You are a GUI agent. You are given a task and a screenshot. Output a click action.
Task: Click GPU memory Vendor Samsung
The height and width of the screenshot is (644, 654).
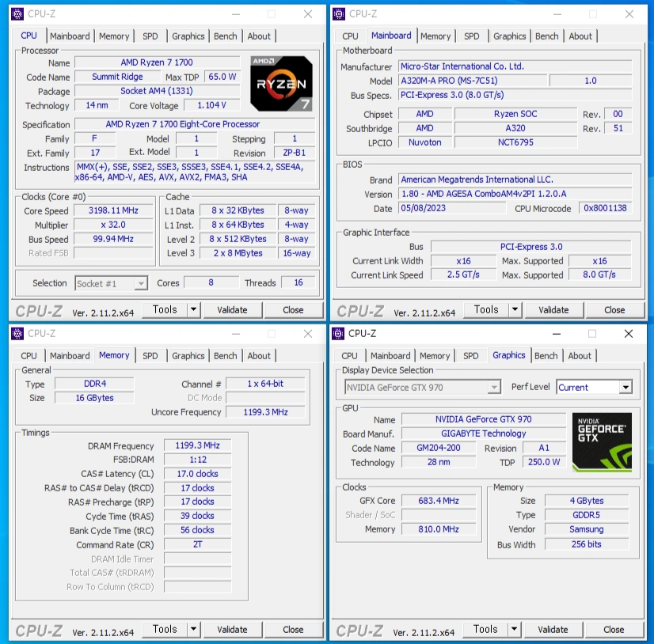[x=587, y=529]
